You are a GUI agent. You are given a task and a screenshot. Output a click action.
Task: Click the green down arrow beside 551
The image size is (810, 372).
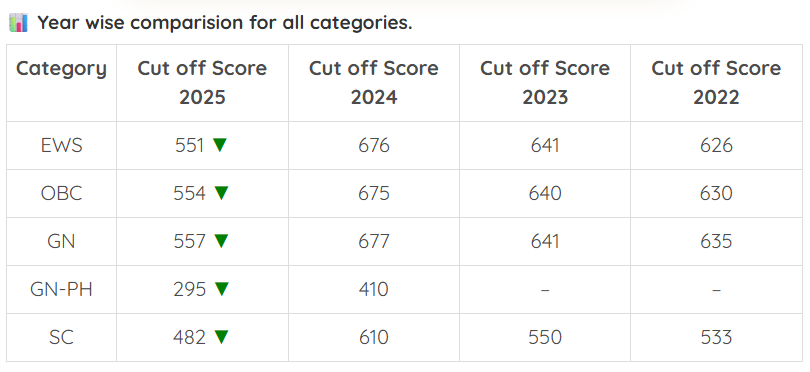[221, 145]
